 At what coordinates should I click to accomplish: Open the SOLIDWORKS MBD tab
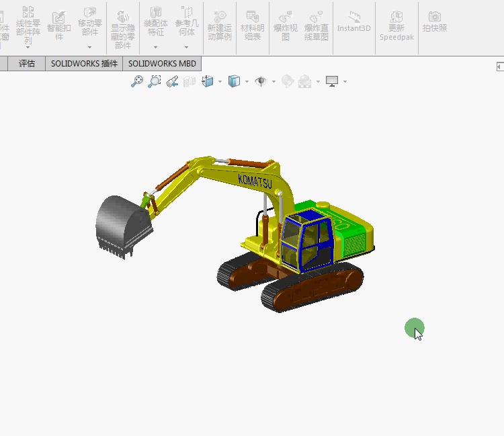162,64
